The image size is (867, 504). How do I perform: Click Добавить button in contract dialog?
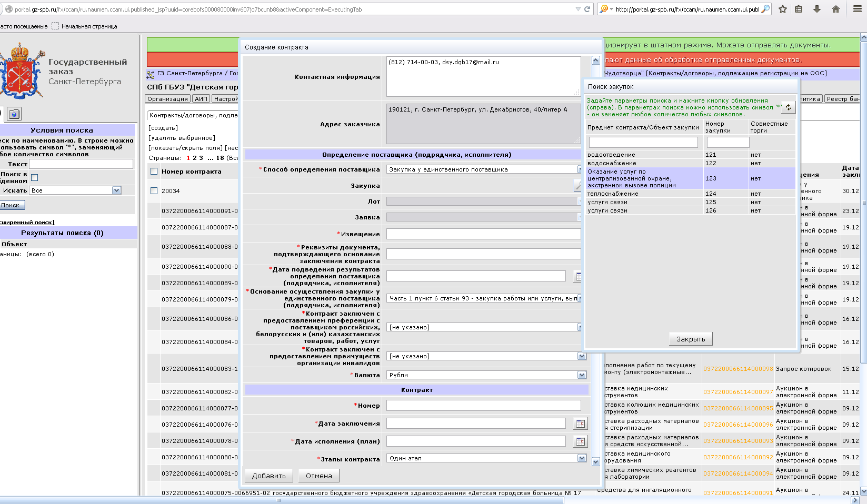coord(269,476)
